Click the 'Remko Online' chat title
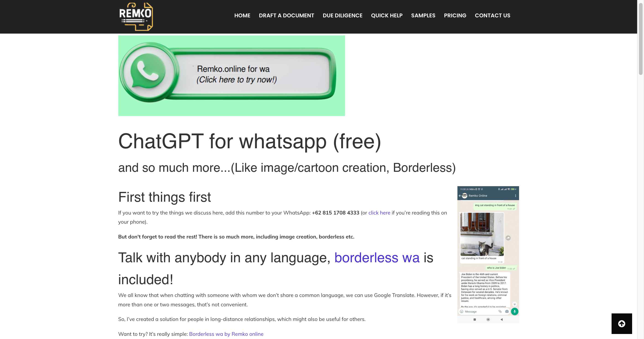Image resolution: width=644 pixels, height=339 pixels. click(x=478, y=196)
